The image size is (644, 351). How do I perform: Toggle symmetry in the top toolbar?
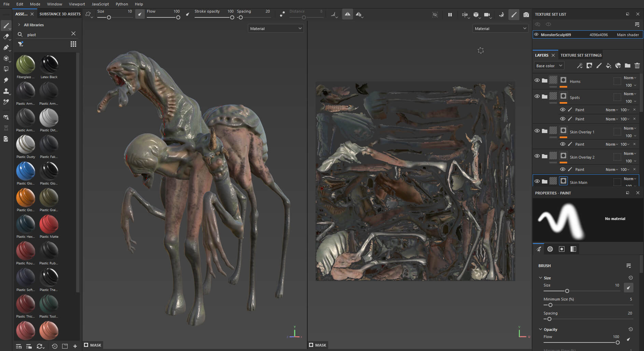(x=347, y=14)
